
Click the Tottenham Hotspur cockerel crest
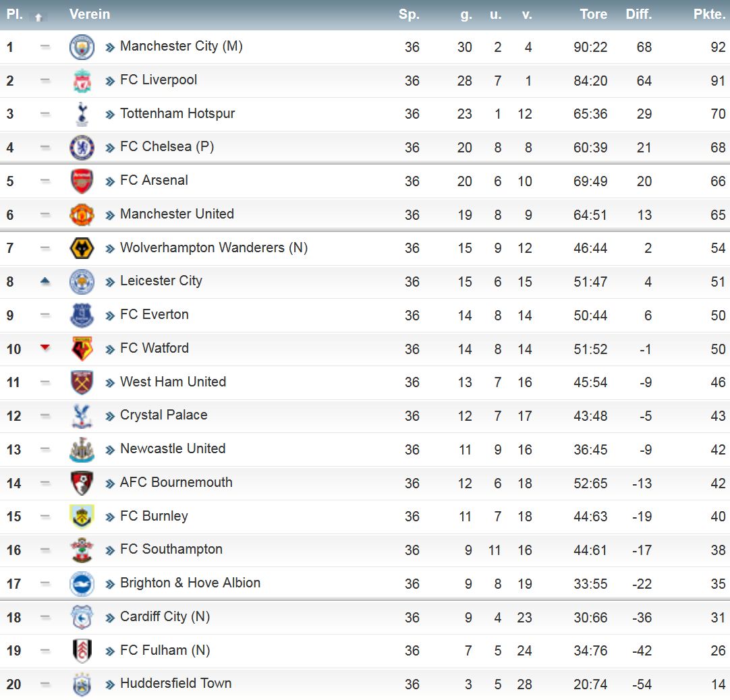click(82, 114)
